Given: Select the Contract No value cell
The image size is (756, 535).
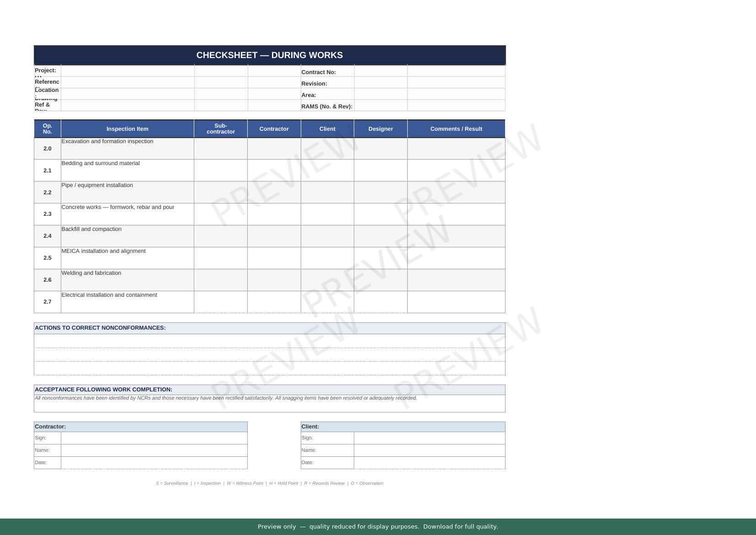Looking at the screenshot, I should [380, 71].
